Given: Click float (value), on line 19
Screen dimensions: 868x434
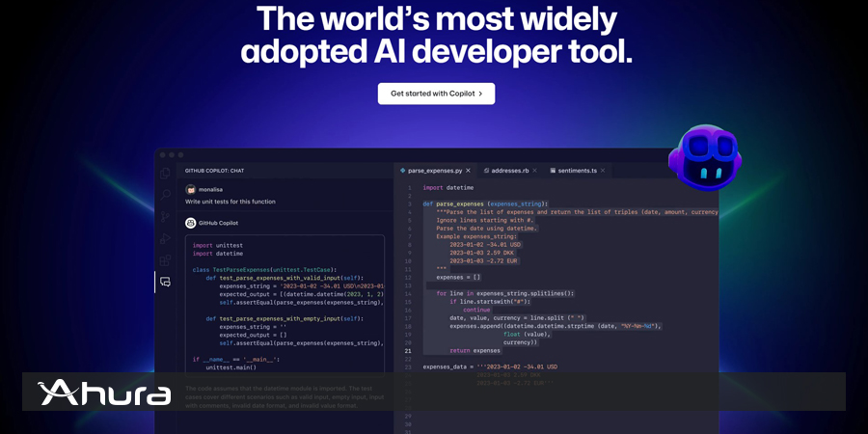Looking at the screenshot, I should [x=527, y=335].
